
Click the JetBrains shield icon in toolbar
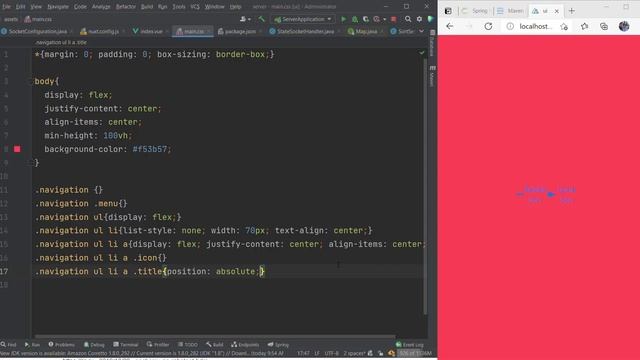[431, 19]
